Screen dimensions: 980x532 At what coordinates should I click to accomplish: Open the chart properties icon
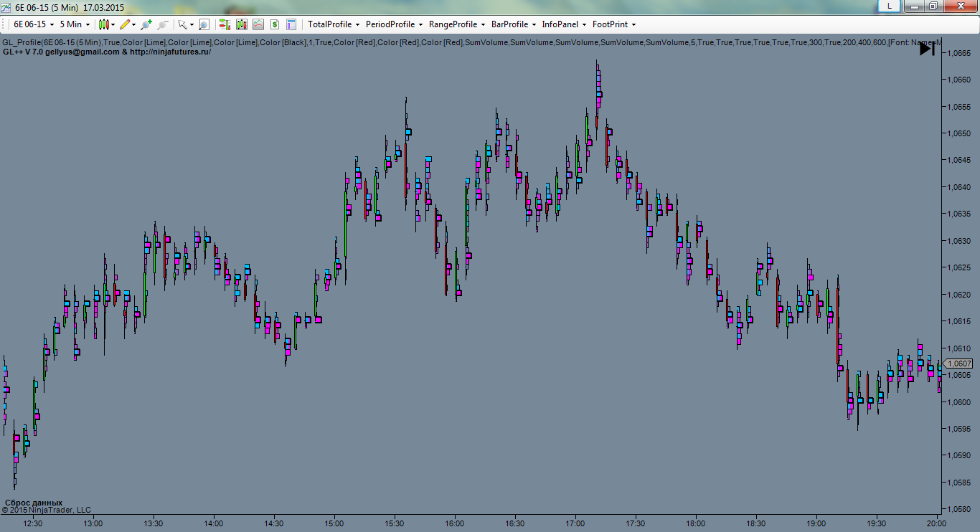pos(291,24)
